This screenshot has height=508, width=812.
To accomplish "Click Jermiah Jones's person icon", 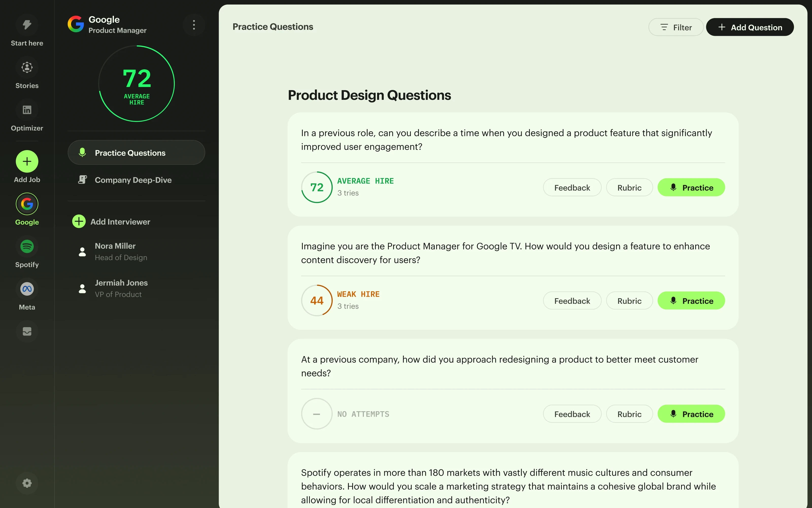I will pyautogui.click(x=82, y=289).
